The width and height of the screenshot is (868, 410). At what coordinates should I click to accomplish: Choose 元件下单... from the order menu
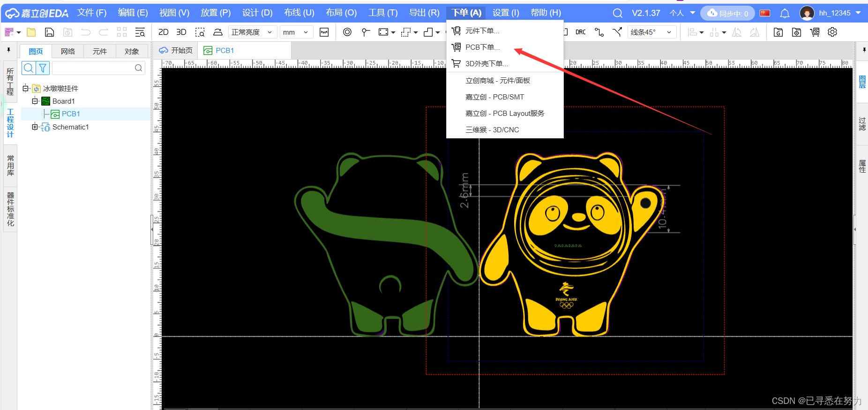[505, 31]
